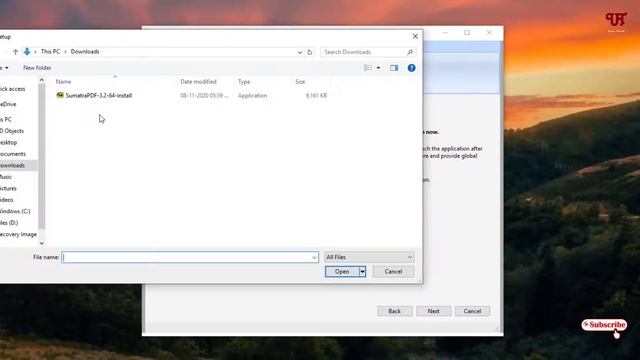Click the search magnifier icon
Screen dimensions: 640x360
tap(410, 52)
